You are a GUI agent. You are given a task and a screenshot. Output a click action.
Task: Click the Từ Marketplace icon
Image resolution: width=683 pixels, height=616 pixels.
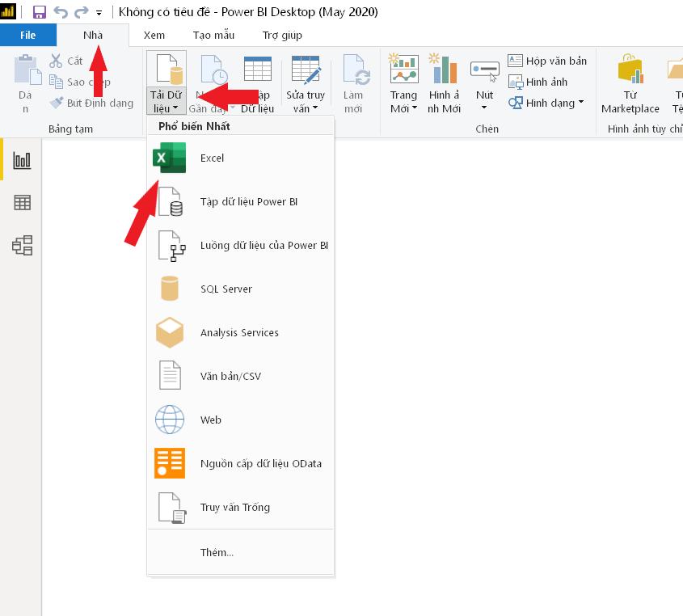(630, 69)
